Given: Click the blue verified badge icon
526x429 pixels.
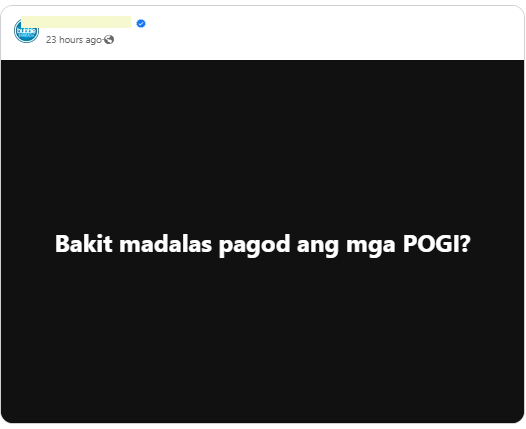Looking at the screenshot, I should 141,23.
